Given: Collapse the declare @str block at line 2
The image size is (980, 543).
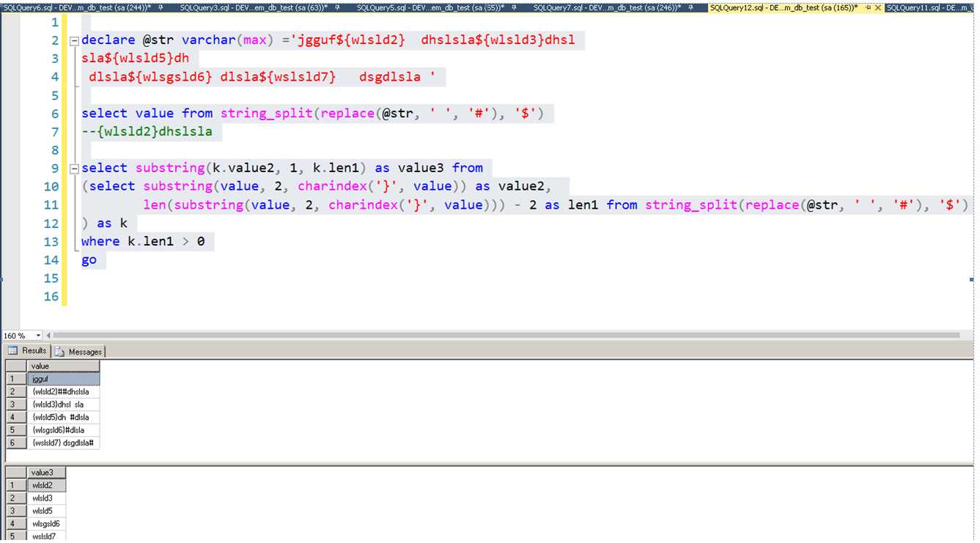Looking at the screenshot, I should pos(74,40).
